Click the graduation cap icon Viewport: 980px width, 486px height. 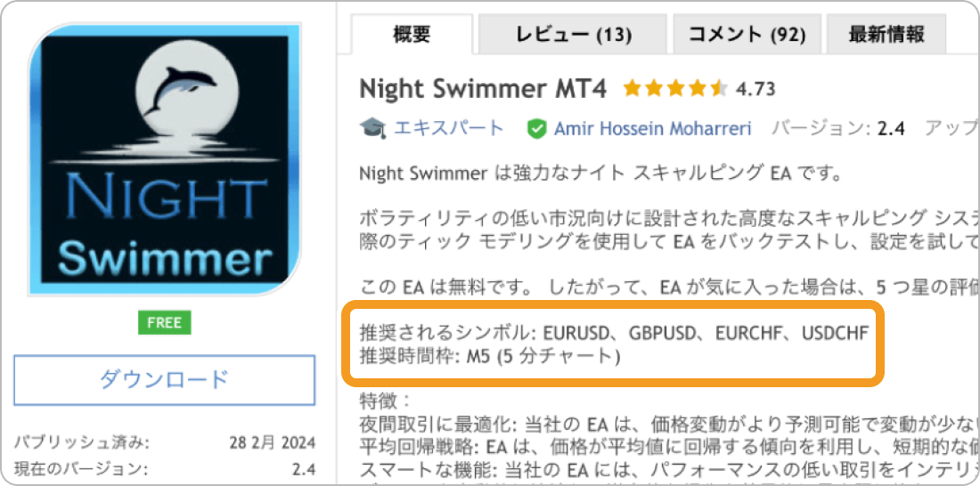[x=372, y=128]
